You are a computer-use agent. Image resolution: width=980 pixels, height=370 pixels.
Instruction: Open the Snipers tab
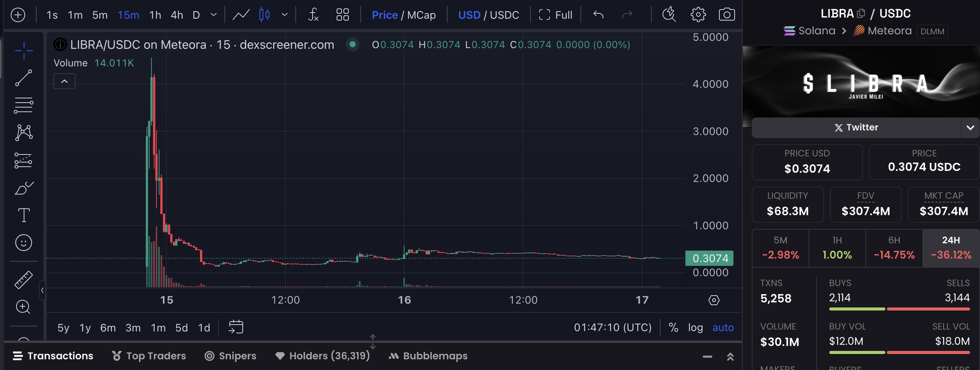(230, 356)
